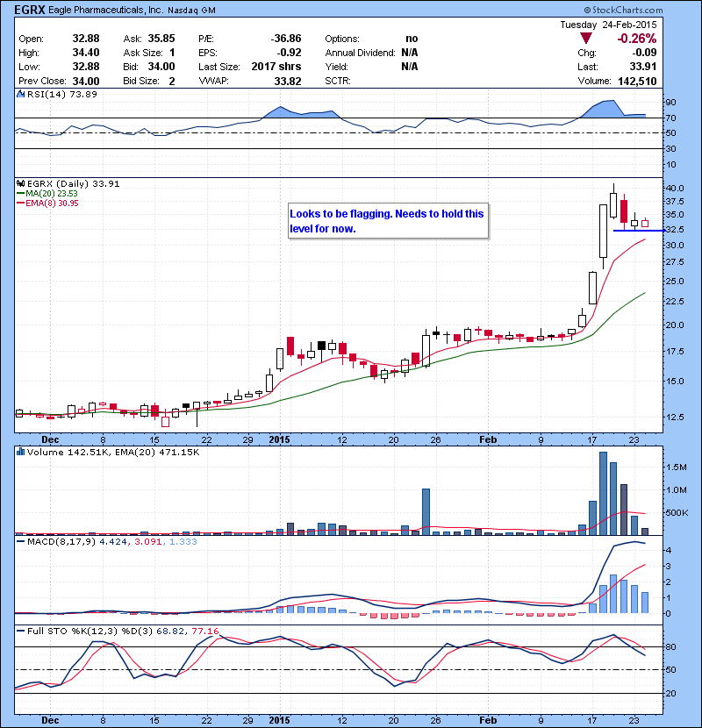Click the red down-triangle change indicator
The width and height of the screenshot is (702, 728).
coord(586,39)
